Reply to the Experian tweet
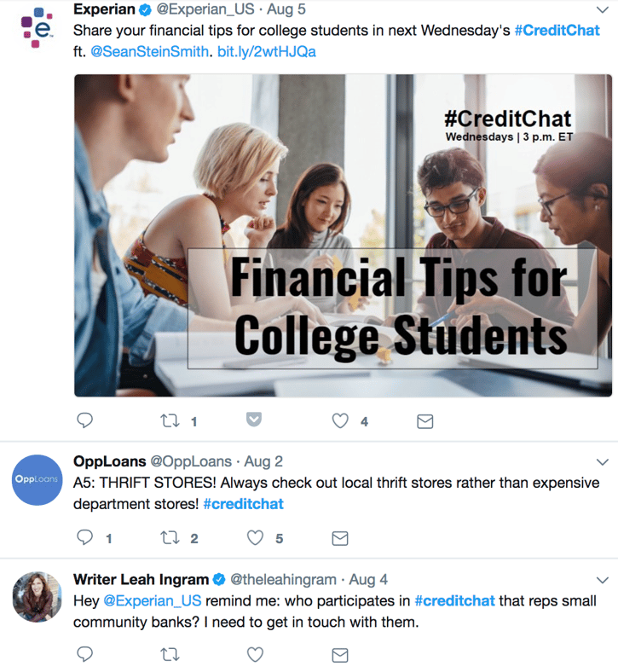 point(84,421)
